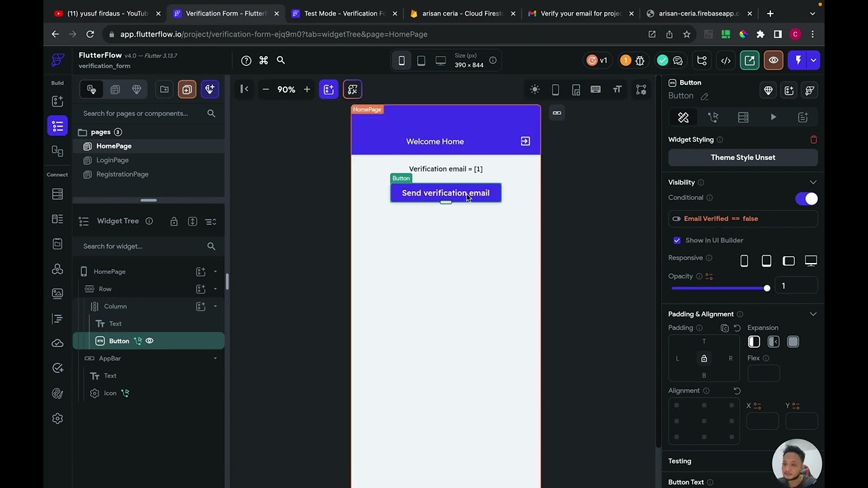Open the sign-out icon on canvas app bar
This screenshot has height=488, width=868.
(526, 141)
